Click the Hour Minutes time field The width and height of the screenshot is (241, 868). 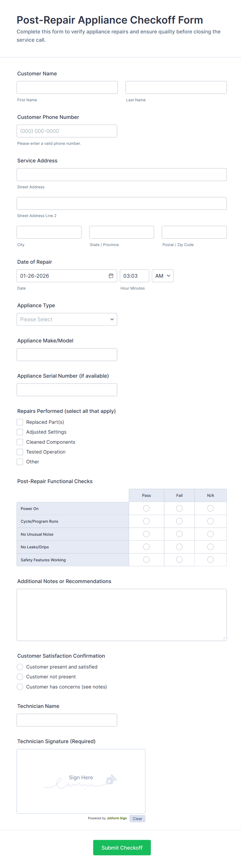tap(134, 276)
